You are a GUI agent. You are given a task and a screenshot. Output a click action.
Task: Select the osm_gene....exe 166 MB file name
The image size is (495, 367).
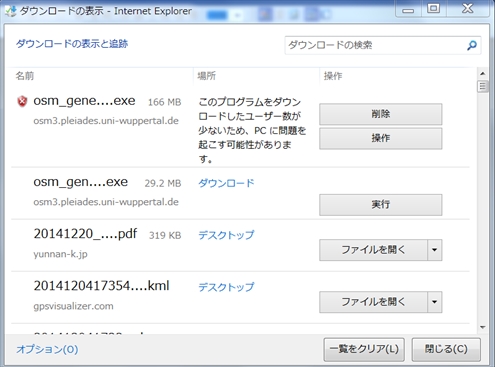tap(84, 101)
